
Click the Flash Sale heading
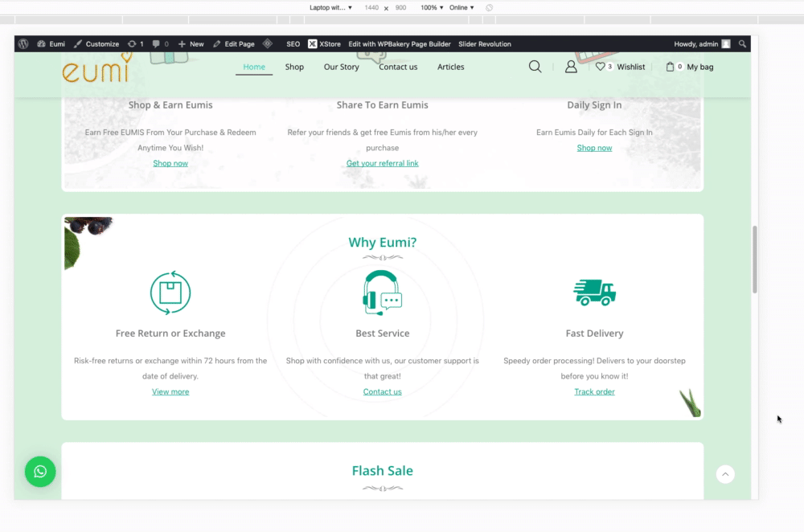382,470
